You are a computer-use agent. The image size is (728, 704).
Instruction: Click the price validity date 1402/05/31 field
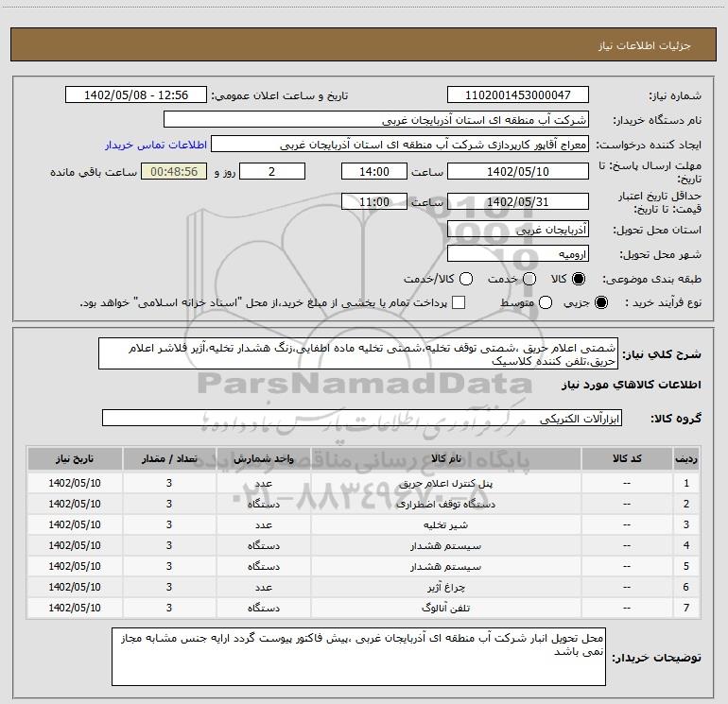(518, 201)
